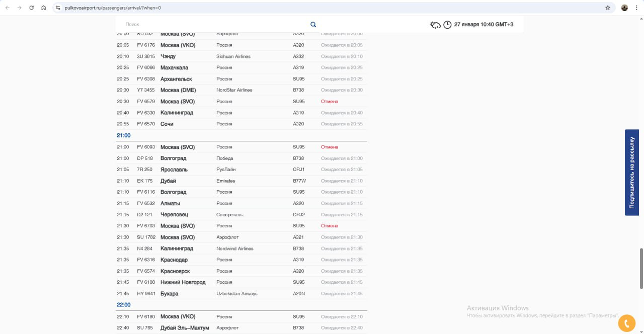644x334 pixels.
Task: Click the Поиск search field
Action: pyautogui.click(x=211, y=25)
